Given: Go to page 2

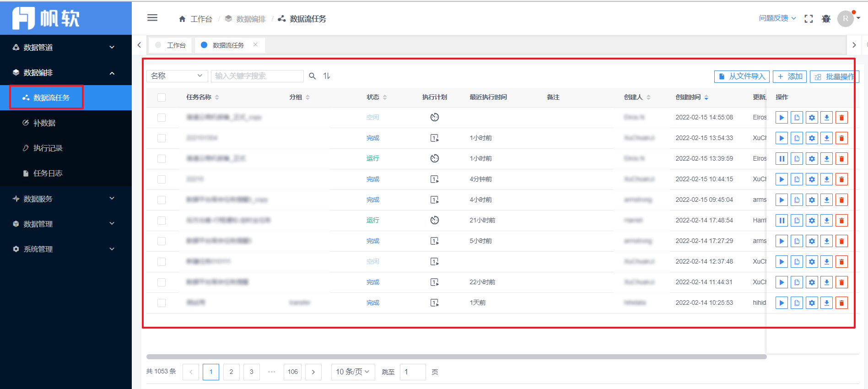Looking at the screenshot, I should click(x=231, y=372).
